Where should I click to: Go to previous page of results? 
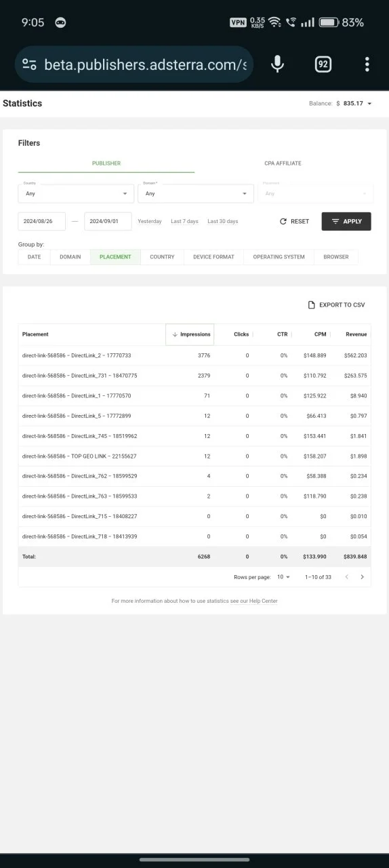click(347, 577)
